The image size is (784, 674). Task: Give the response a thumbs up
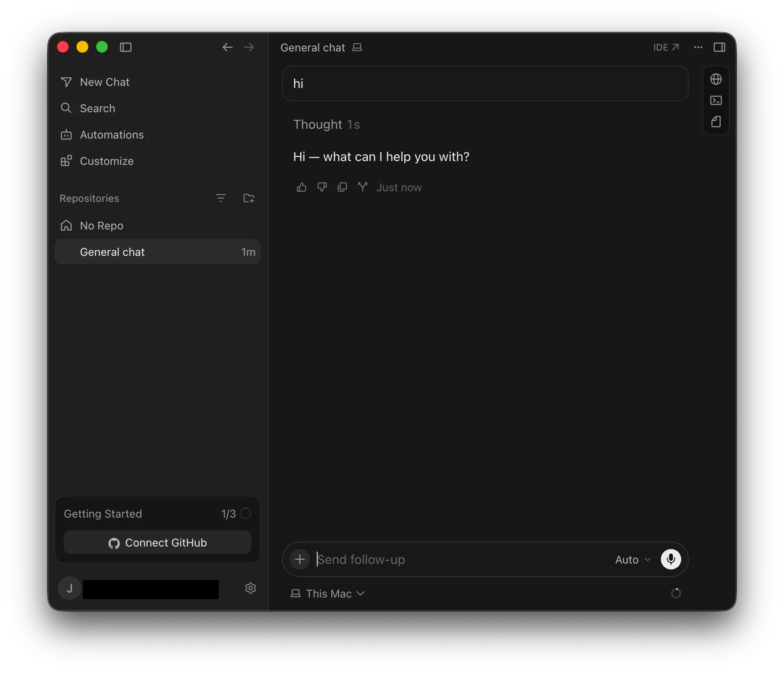coord(302,187)
